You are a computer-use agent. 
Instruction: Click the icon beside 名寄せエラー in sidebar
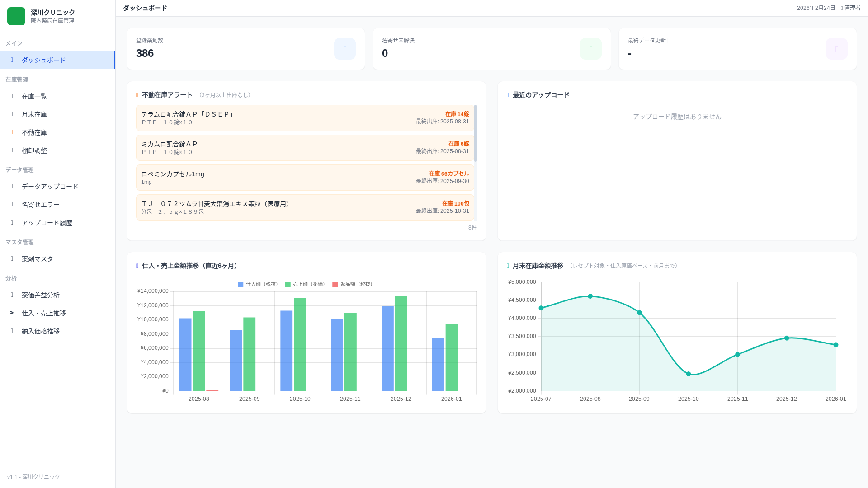[x=12, y=205]
